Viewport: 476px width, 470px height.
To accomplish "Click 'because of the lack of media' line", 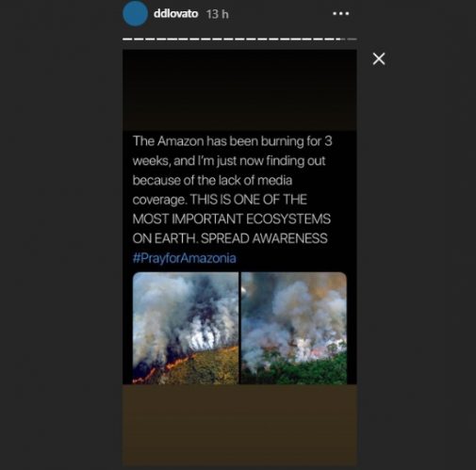I will (x=212, y=180).
